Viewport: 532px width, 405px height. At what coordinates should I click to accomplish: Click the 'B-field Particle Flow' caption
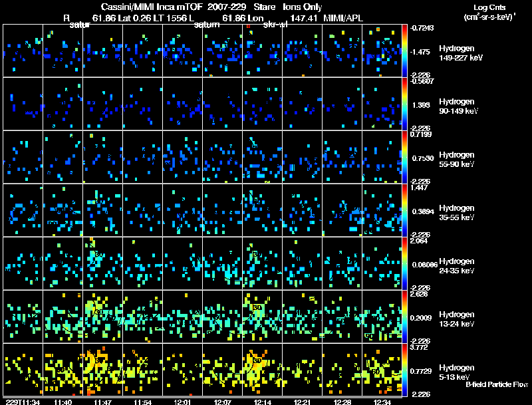tap(497, 384)
